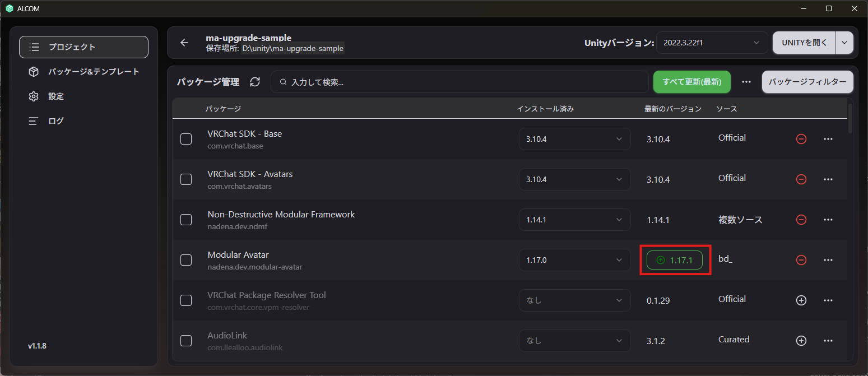Click the ALCOM app logo in title bar
This screenshot has width=868, height=376.
(9, 8)
